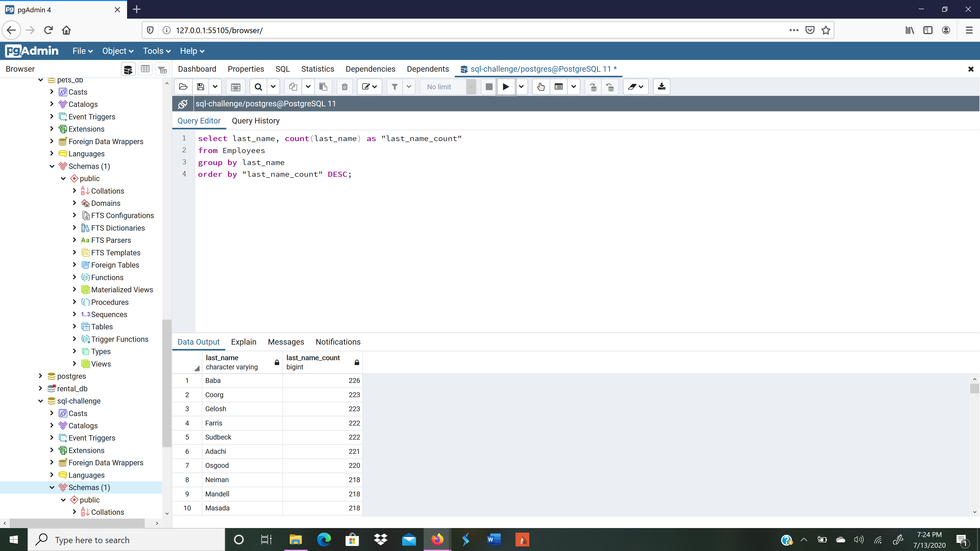Image resolution: width=980 pixels, height=551 pixels.
Task: Open the Explain tab in results panel
Action: pyautogui.click(x=243, y=342)
